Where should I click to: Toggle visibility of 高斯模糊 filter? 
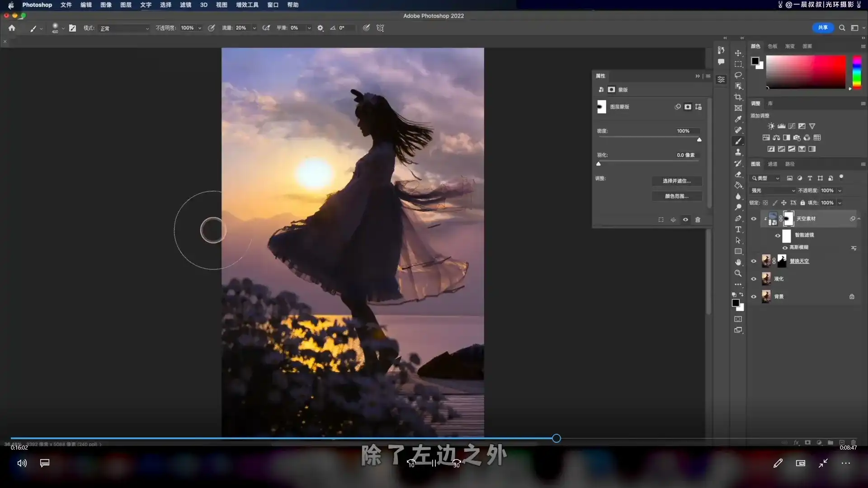tap(785, 248)
